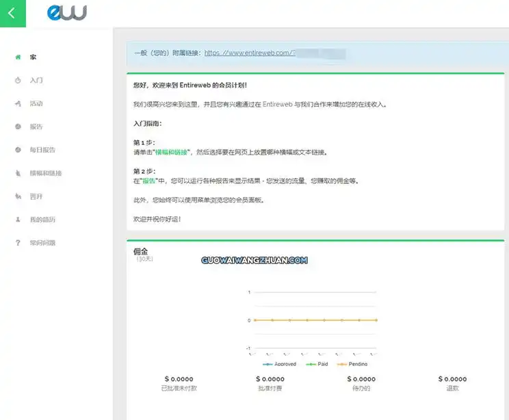509x420 pixels.
Task: Toggle the Paid series in chart legend
Action: tap(317, 364)
